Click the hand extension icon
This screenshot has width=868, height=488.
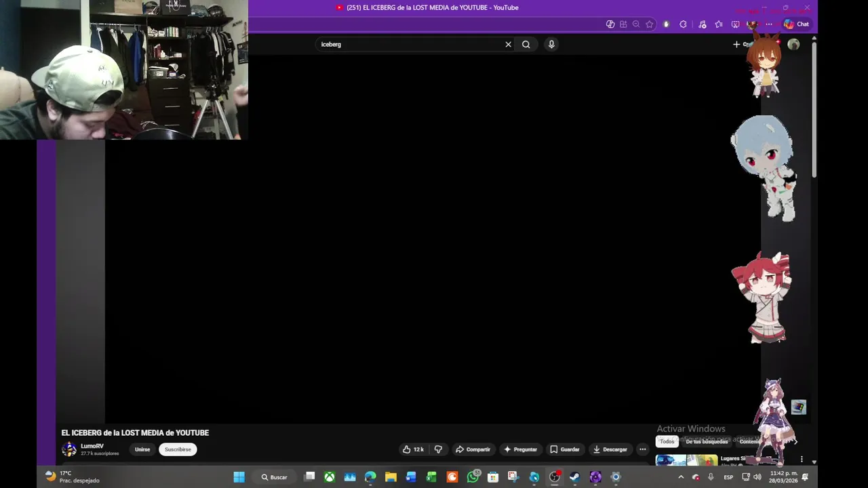pyautogui.click(x=666, y=24)
